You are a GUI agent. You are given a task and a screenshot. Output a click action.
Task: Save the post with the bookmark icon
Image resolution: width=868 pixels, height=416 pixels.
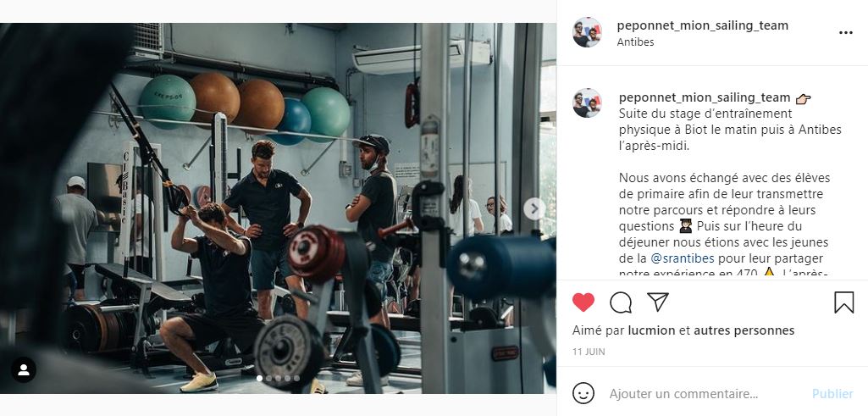click(x=843, y=302)
